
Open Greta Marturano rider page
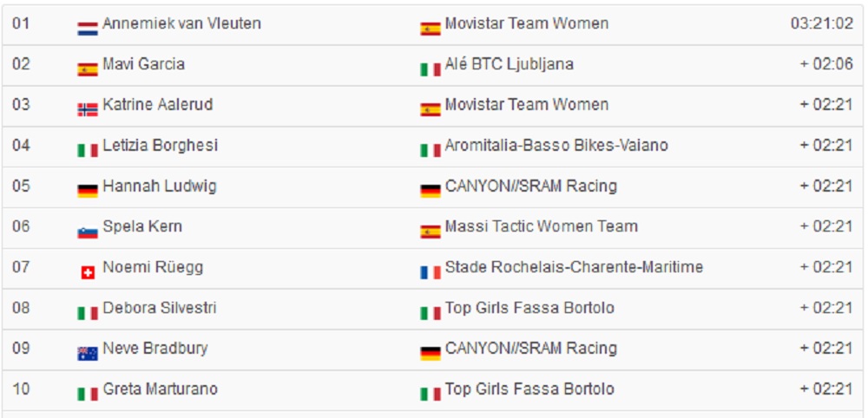tap(160, 389)
